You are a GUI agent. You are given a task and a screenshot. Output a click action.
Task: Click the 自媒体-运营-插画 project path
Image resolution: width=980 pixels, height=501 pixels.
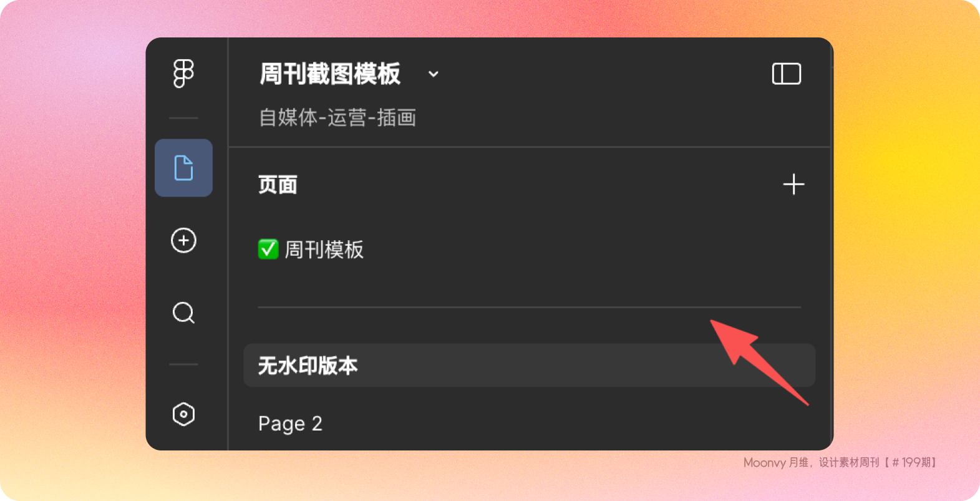[337, 117]
